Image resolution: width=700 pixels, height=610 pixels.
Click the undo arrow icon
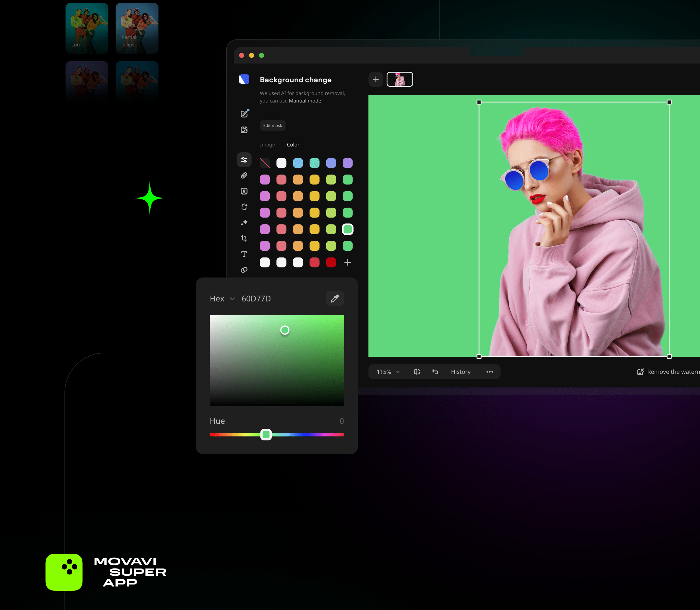coord(435,372)
